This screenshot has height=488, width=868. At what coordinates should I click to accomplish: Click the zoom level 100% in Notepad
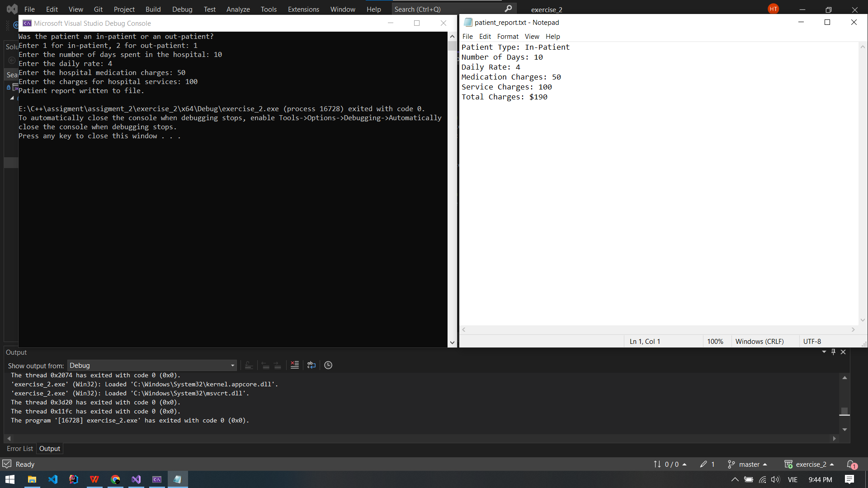716,341
